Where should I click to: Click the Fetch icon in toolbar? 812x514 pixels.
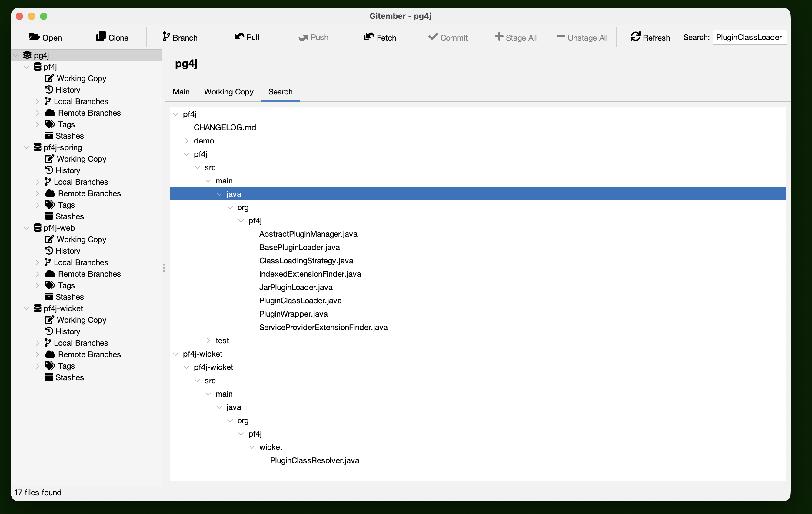point(369,36)
